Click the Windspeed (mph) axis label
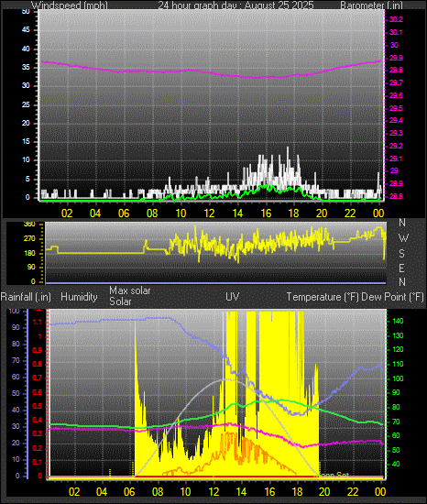 point(70,5)
